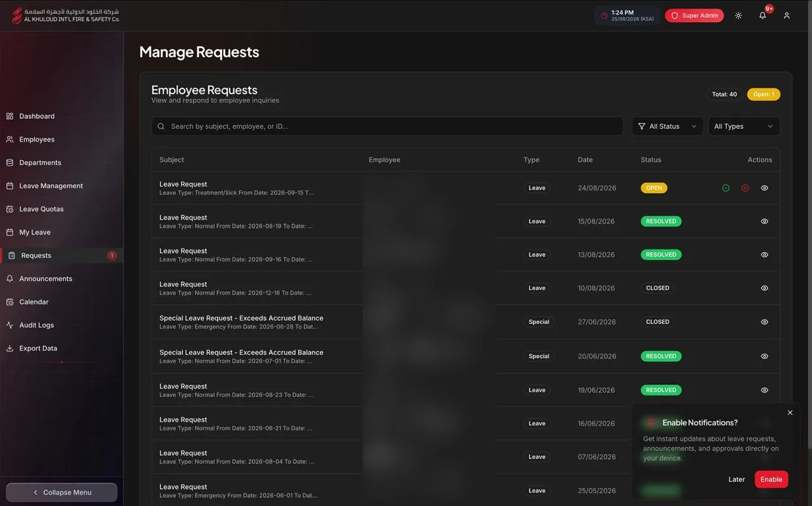Open the All Status filter dropdown
Viewport: 812px width, 506px height.
(x=667, y=126)
